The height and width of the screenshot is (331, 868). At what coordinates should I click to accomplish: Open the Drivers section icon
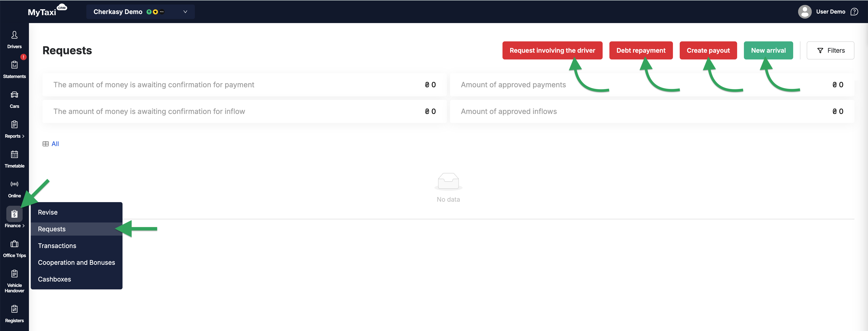coord(14,35)
